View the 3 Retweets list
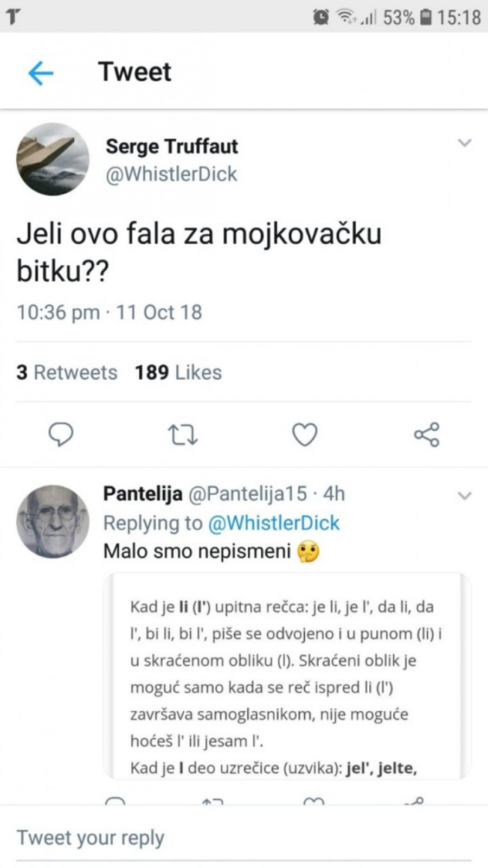The height and width of the screenshot is (868, 488). pyautogui.click(x=67, y=373)
